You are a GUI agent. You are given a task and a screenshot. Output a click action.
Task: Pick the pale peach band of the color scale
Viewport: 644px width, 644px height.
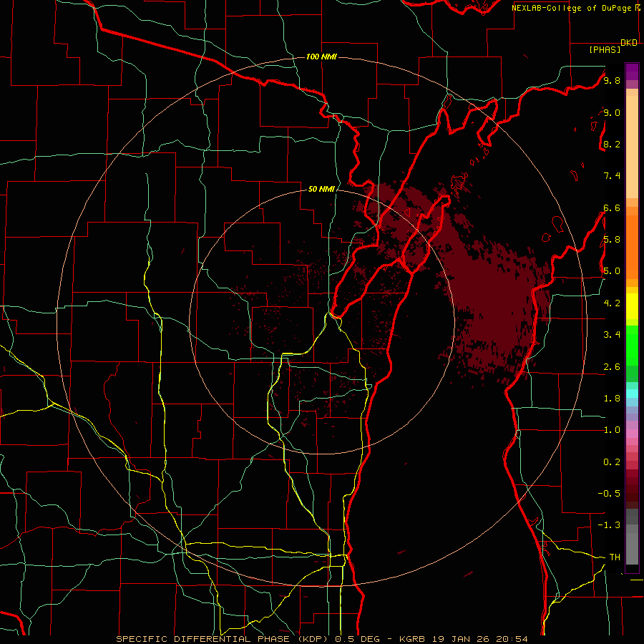click(x=632, y=147)
